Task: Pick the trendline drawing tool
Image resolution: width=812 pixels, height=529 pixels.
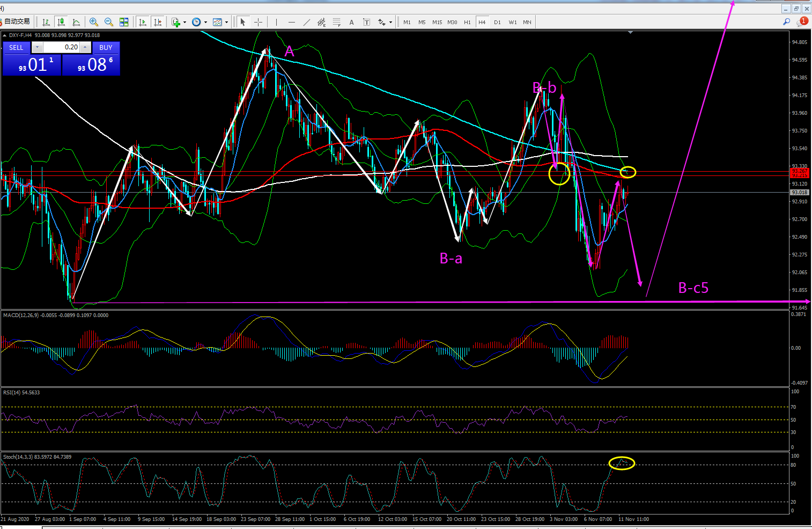Action: pos(306,22)
